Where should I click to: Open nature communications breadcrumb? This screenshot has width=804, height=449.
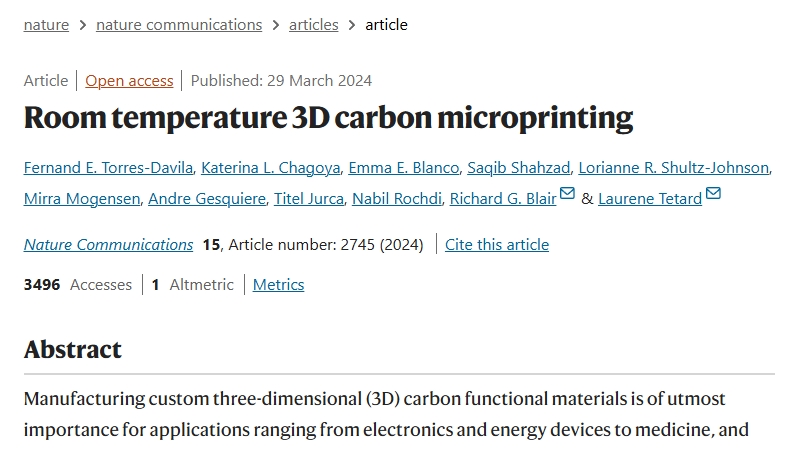(179, 25)
